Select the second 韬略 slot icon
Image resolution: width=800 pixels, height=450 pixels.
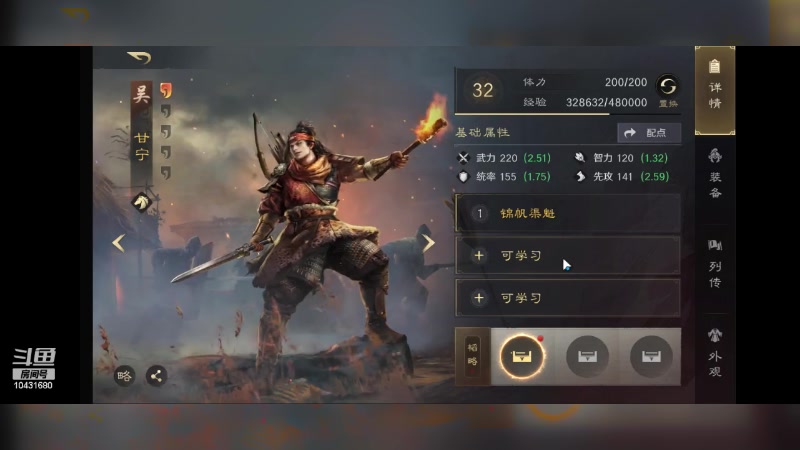tap(587, 356)
